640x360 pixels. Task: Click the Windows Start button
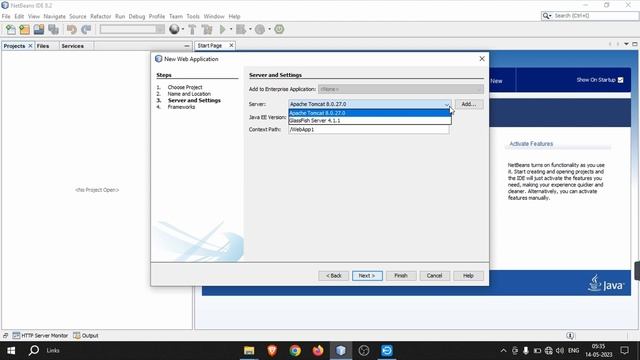[11, 351]
